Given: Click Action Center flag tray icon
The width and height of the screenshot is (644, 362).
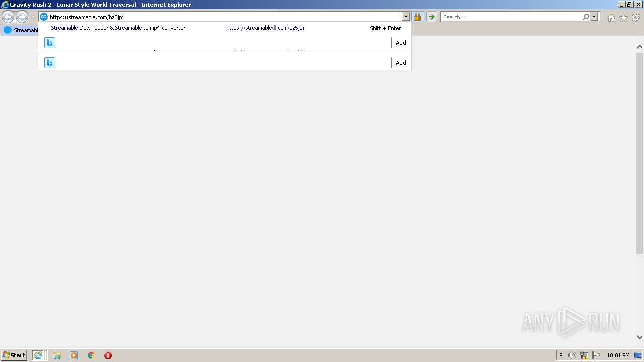Looking at the screenshot, I should point(596,355).
